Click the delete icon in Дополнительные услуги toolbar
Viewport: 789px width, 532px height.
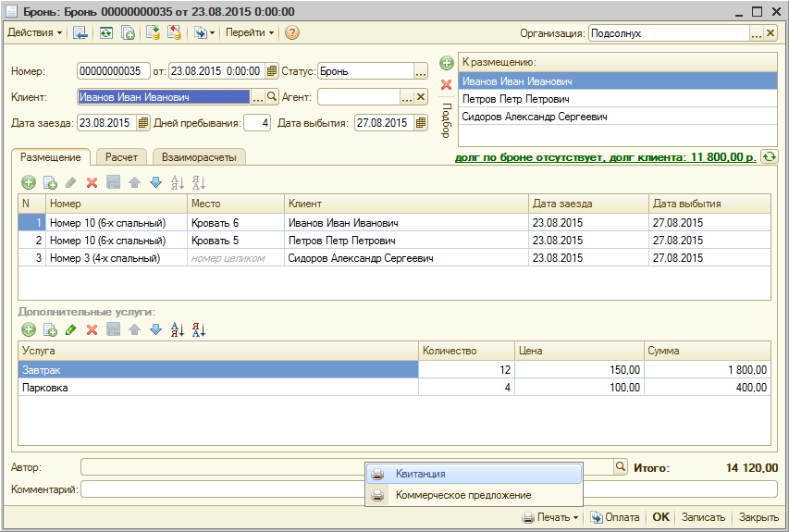click(92, 329)
